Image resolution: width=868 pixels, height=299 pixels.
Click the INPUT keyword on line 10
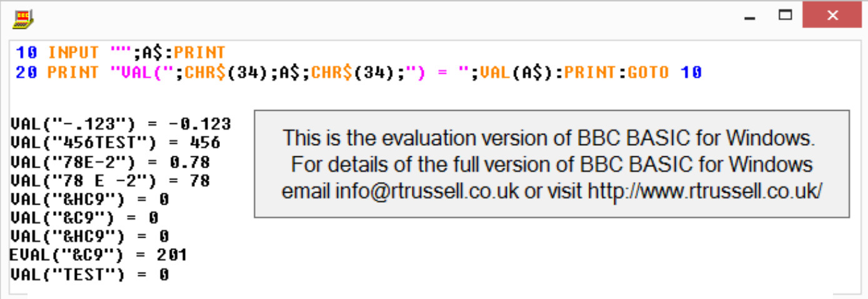[73, 53]
